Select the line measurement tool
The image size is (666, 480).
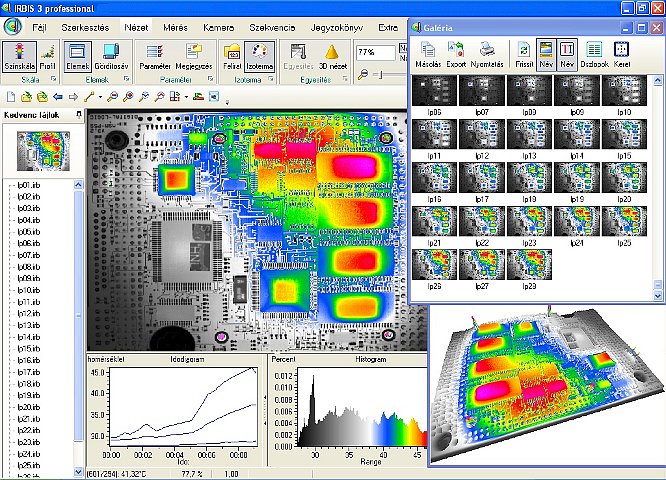point(89,97)
